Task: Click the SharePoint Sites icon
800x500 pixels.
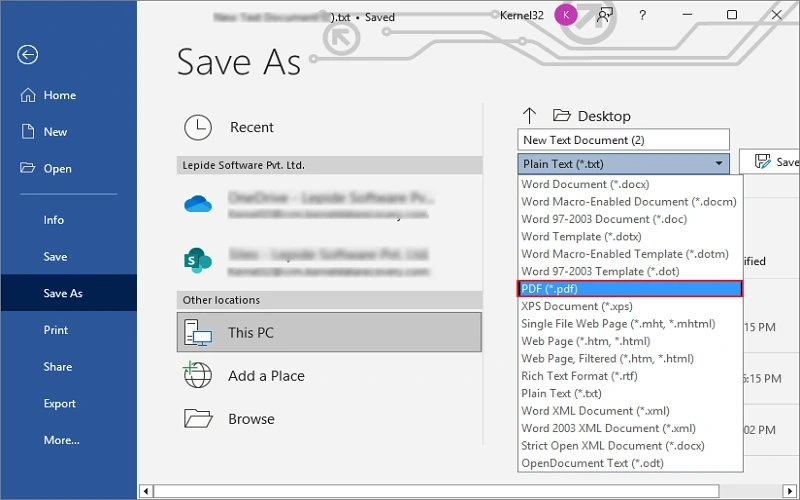Action: click(x=197, y=261)
